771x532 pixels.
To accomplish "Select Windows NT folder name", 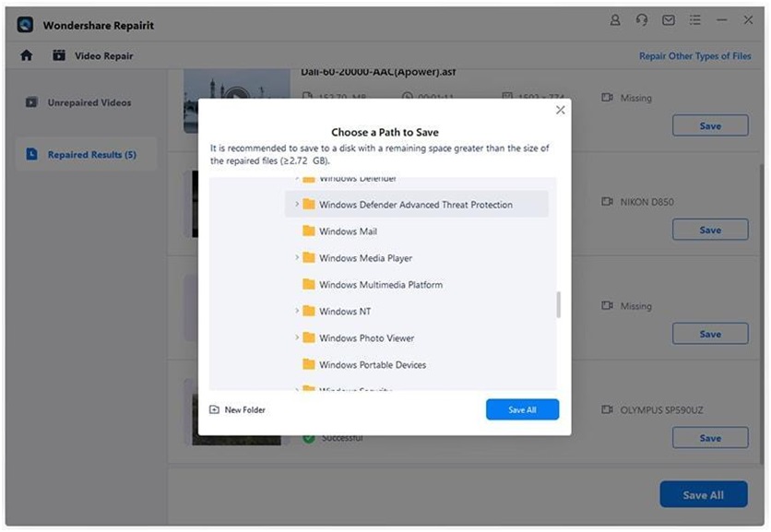I will click(345, 312).
